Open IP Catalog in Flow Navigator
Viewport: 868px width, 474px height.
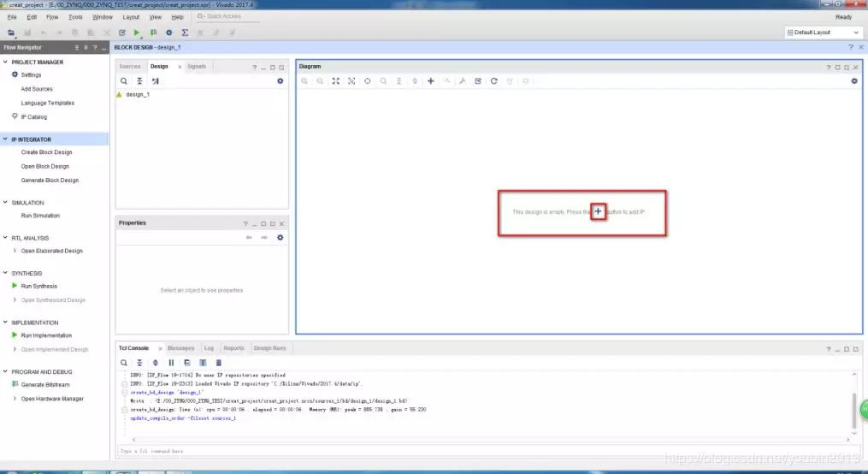click(33, 117)
